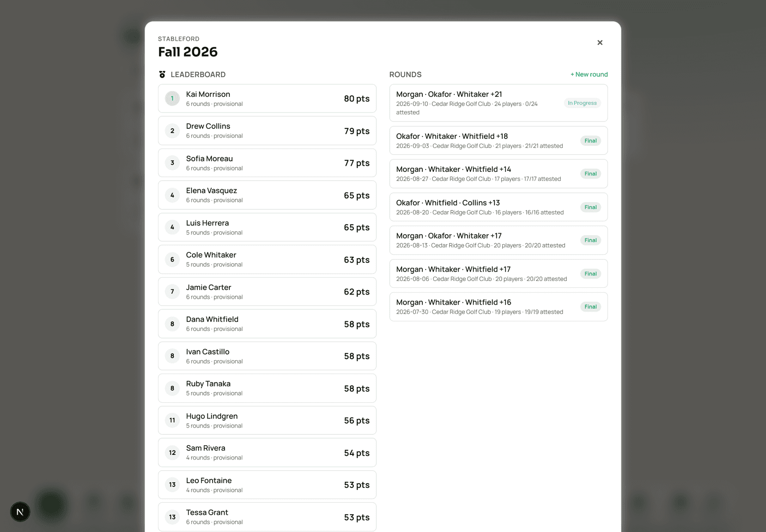Screen dimensions: 766x532
Task: Open the Next.js dev tools badge
Action: (x=20, y=512)
